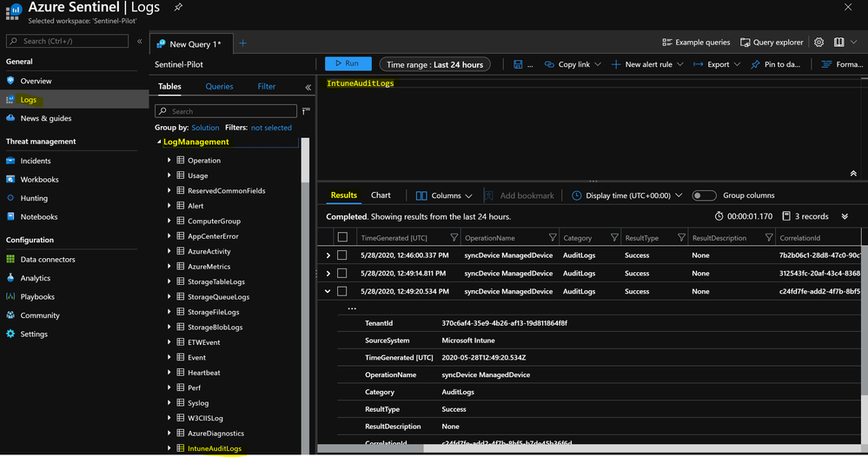Switch to the Filter tab
Image resolution: width=868 pixels, height=457 pixels.
coord(266,86)
